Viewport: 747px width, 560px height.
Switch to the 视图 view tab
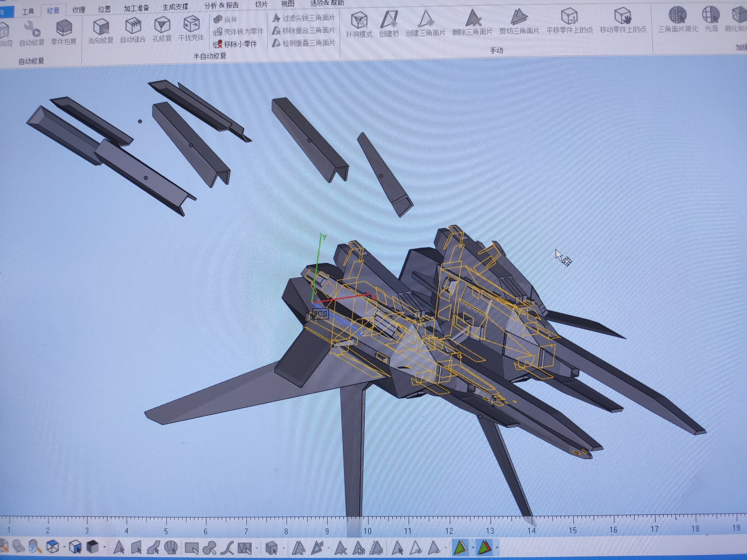[x=288, y=4]
